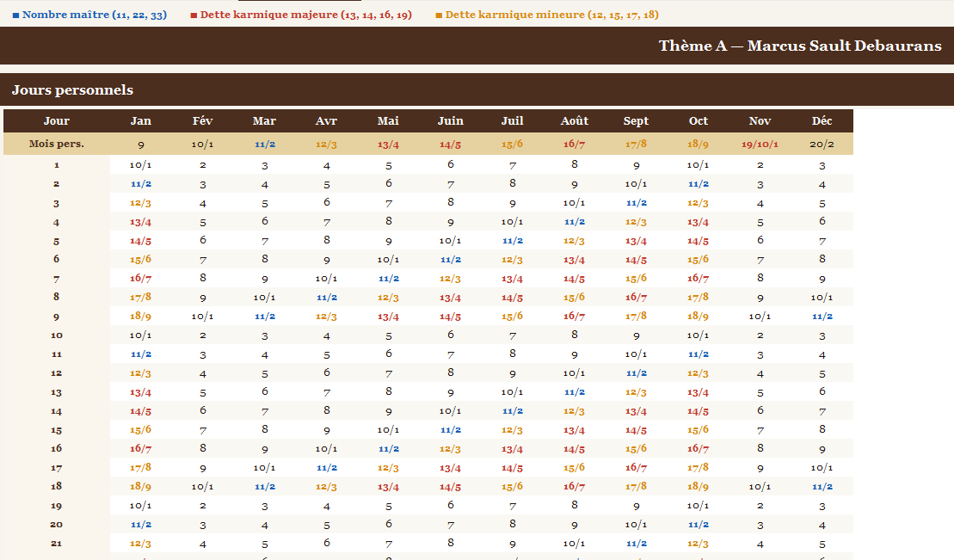Screen dimensions: 954x560
Task: Select the 'Nombre maître (11, 22, 33)' legend text
Action: (x=95, y=15)
